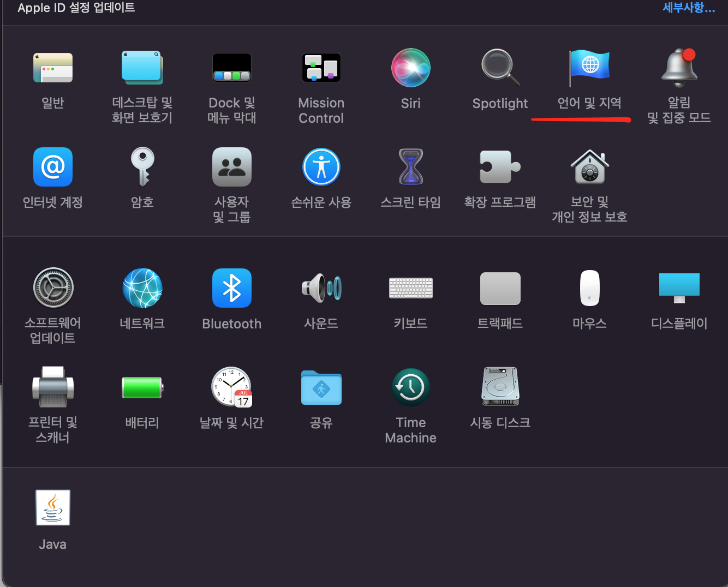728x587 pixels.
Task: Open 키보드 preferences icon
Action: click(x=411, y=288)
